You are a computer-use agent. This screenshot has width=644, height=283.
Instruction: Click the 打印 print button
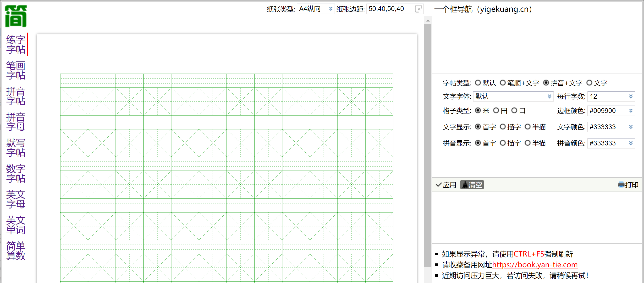click(628, 185)
